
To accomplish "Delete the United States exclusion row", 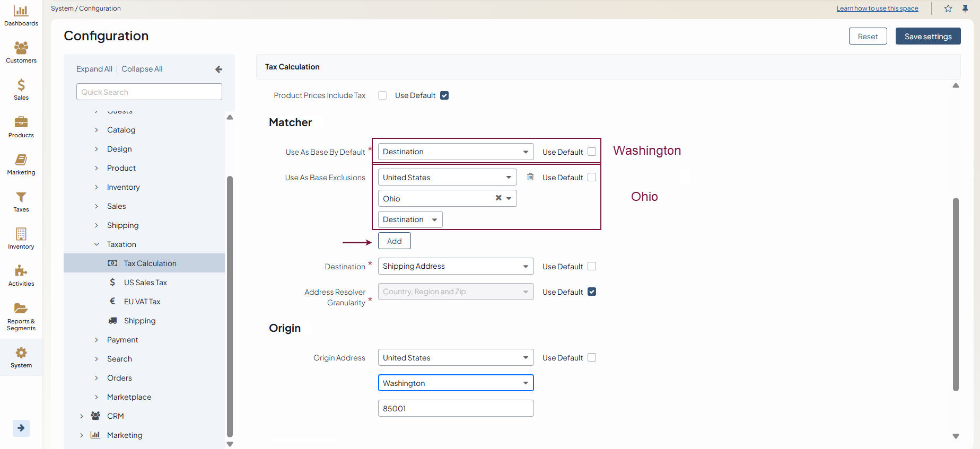I will click(x=530, y=177).
